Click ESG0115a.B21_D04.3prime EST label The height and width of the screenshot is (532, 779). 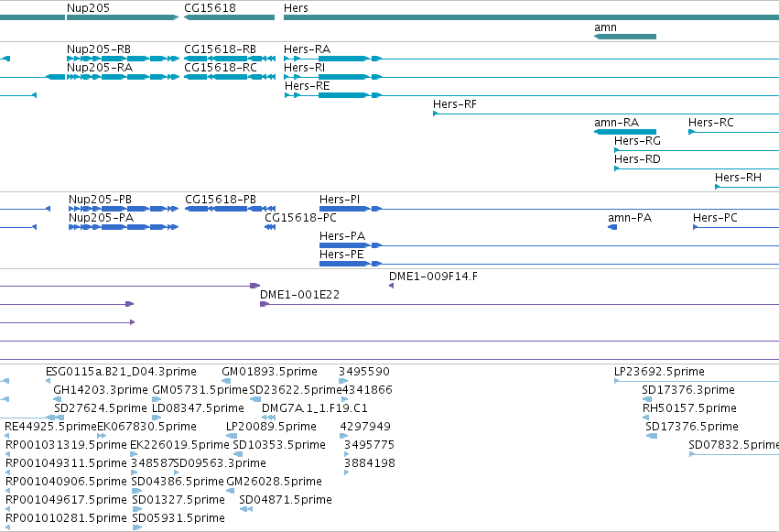[121, 372]
